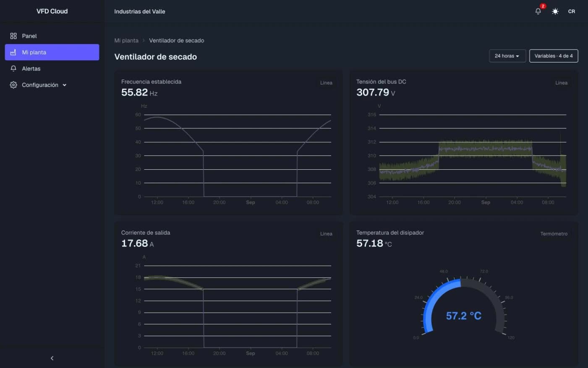Click the Ventilador de secado page heading
This screenshot has width=588, height=368.
point(156,57)
